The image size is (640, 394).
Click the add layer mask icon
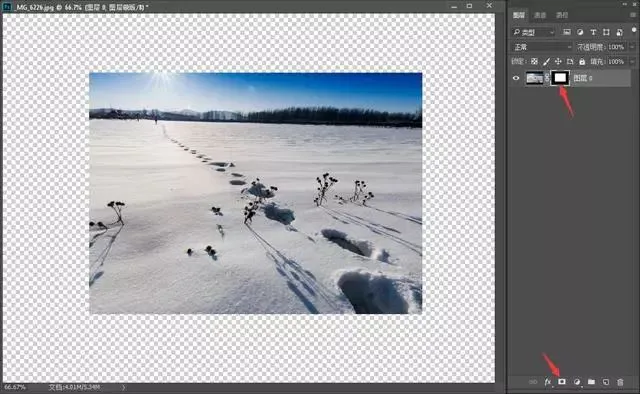[562, 382]
